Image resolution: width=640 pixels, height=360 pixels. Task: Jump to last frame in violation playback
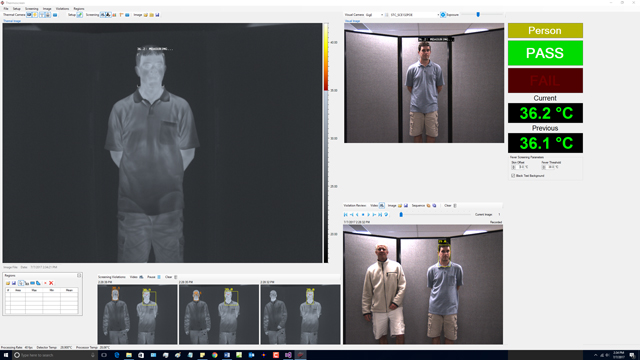(x=380, y=214)
